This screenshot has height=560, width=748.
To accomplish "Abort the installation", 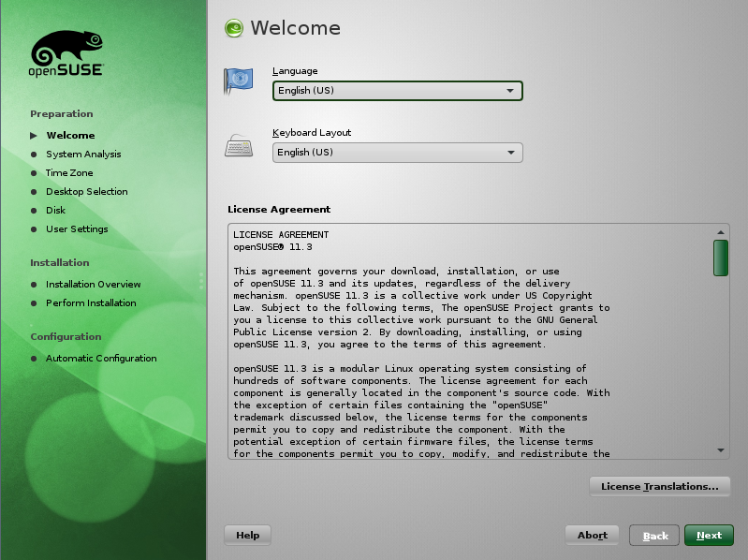I will 592,536.
